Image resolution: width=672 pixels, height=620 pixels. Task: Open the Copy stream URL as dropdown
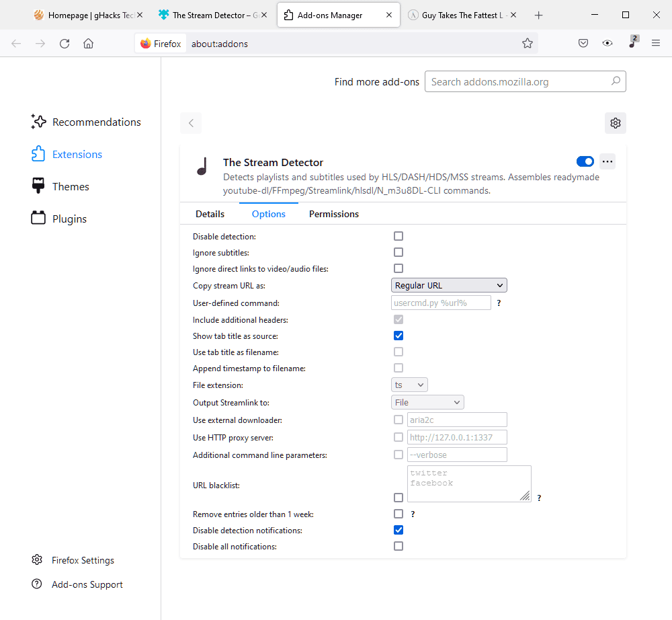click(x=449, y=285)
